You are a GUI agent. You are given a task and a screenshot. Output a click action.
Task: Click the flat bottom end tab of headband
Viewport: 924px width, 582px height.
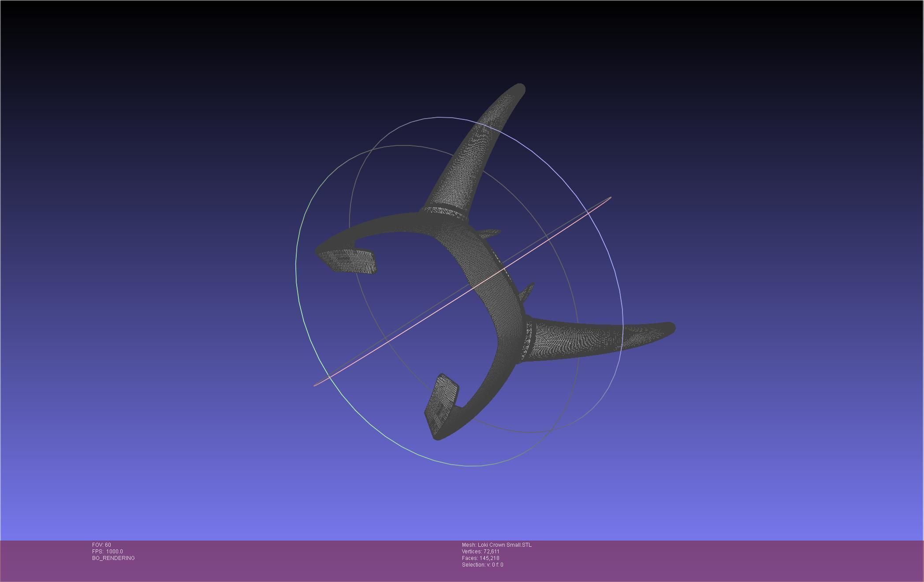click(x=442, y=400)
